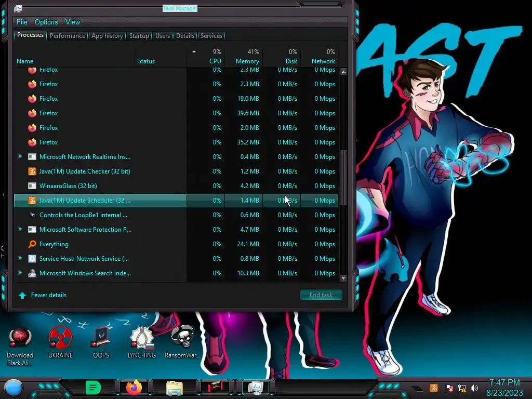Sort by the CPU column header
The image size is (532, 399).
pos(215,61)
